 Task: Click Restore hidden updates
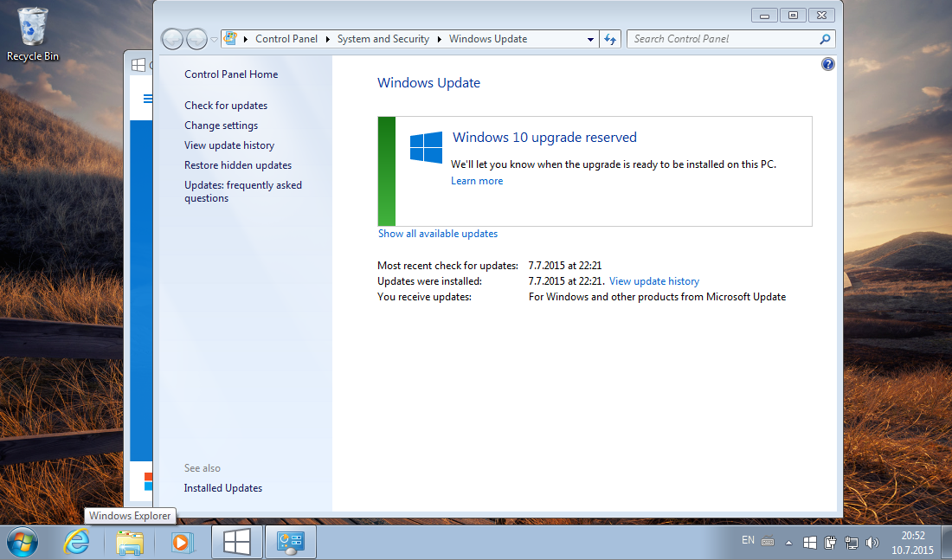tap(238, 165)
